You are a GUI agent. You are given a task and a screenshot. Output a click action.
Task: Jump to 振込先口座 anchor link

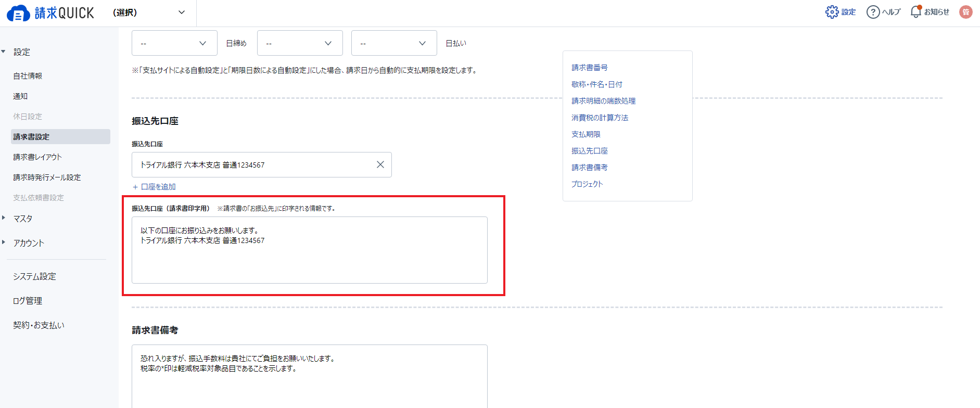[589, 151]
